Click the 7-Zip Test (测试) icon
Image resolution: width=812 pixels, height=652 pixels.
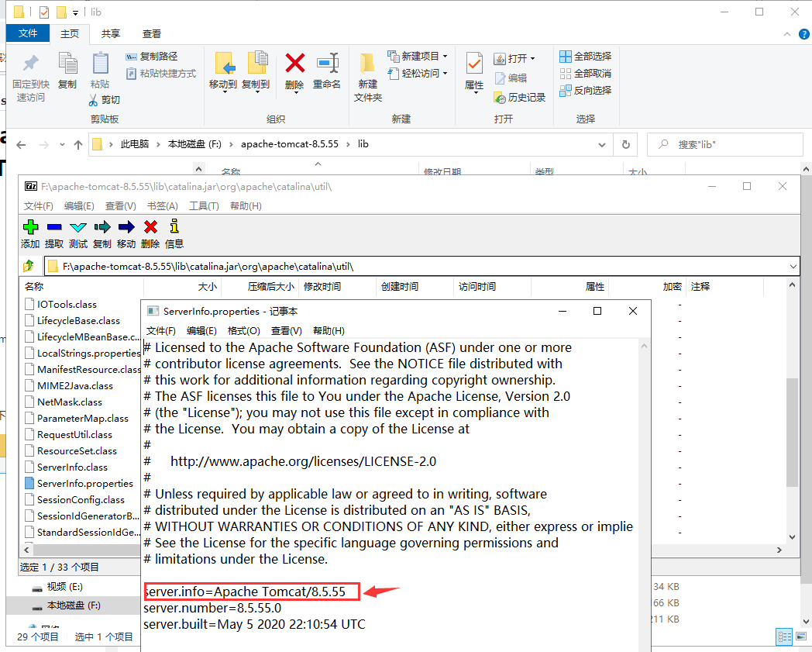pos(78,227)
